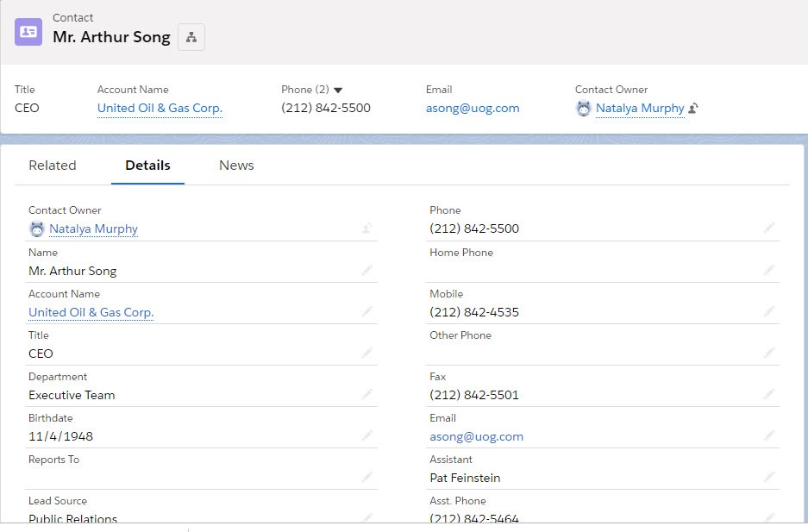Click the CEO title value in header
Image resolution: width=808 pixels, height=532 pixels.
pos(27,108)
